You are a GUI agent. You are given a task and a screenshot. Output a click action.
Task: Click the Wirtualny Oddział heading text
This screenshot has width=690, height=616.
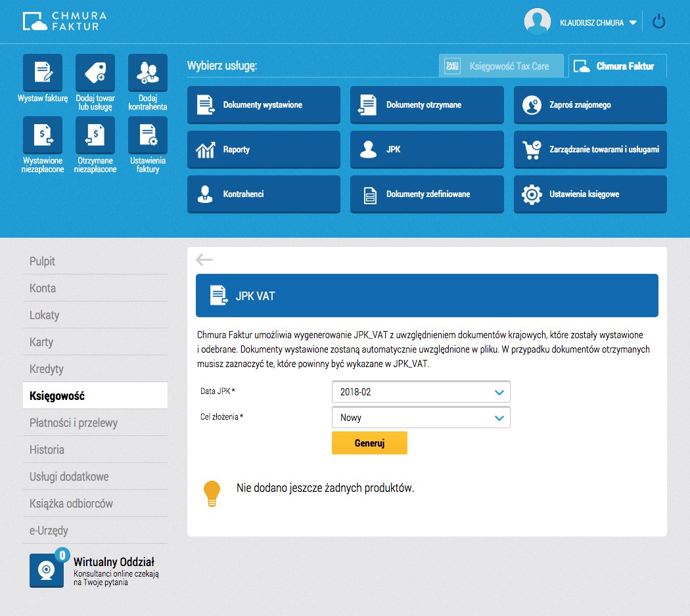click(x=114, y=561)
